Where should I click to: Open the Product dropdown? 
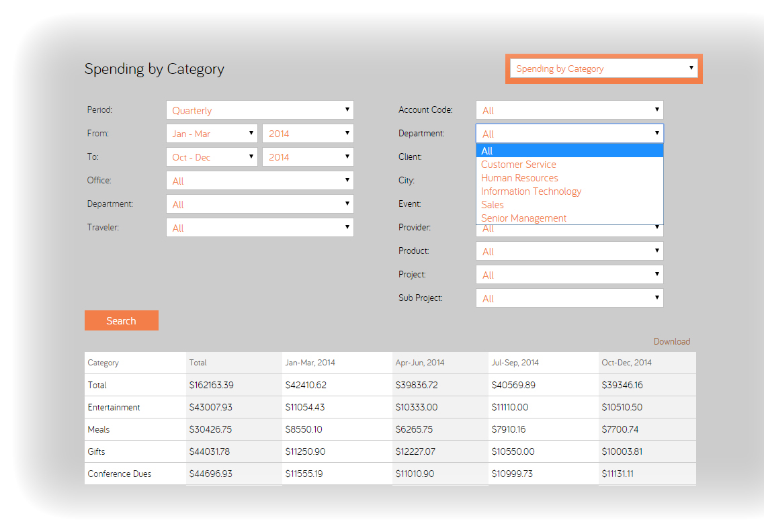click(x=569, y=251)
